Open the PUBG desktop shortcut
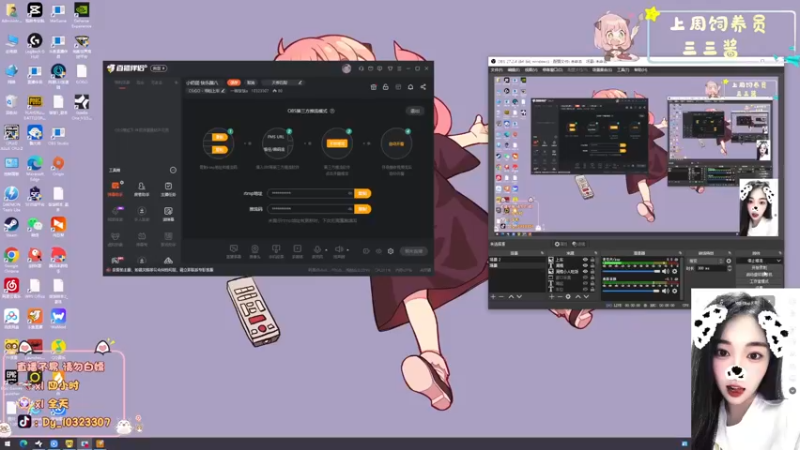This screenshot has width=800, height=450. tap(35, 105)
